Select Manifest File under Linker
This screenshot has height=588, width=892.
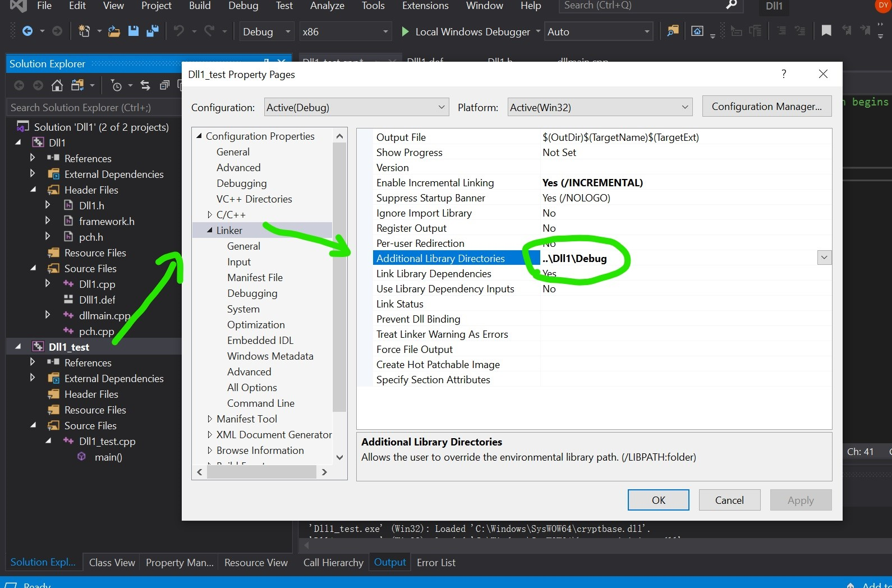click(x=255, y=277)
